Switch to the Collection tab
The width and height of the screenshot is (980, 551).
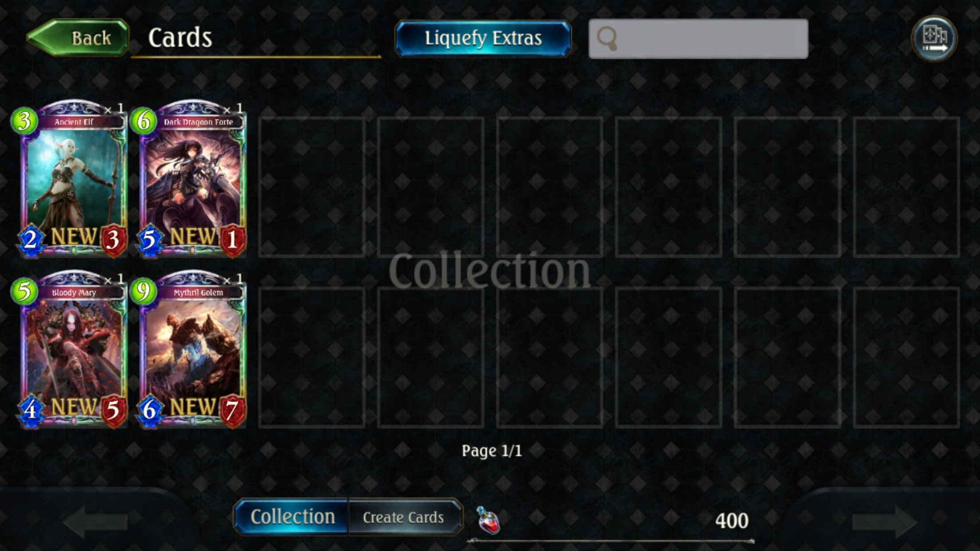[292, 517]
